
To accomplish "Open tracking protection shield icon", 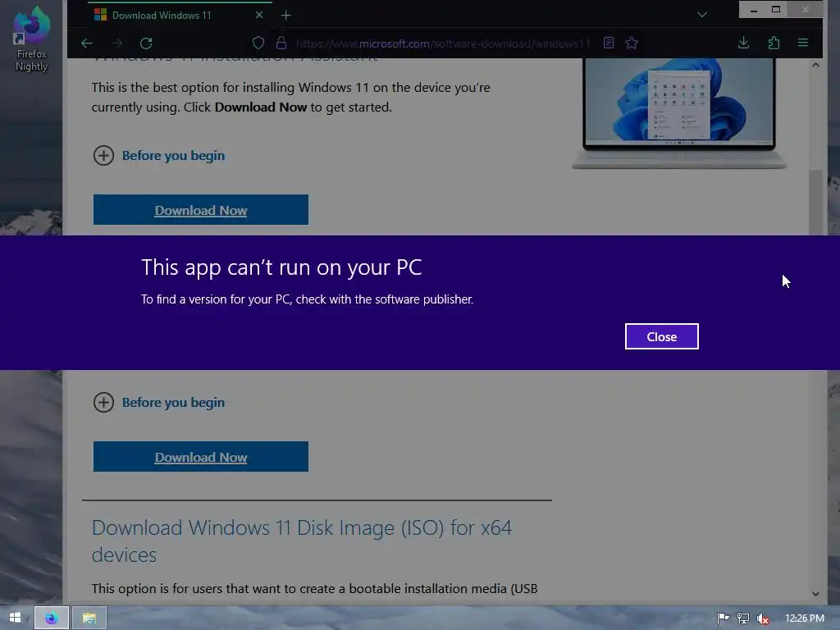I will (258, 43).
